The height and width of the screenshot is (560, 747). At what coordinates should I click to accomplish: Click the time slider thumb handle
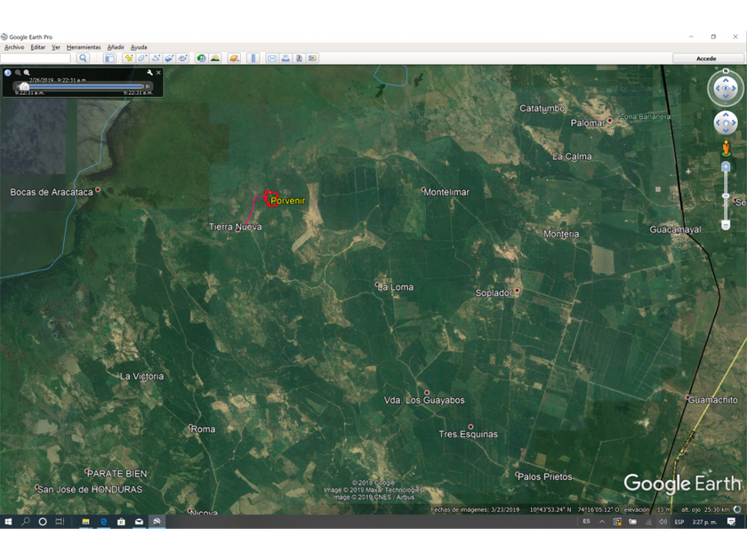pyautogui.click(x=24, y=87)
